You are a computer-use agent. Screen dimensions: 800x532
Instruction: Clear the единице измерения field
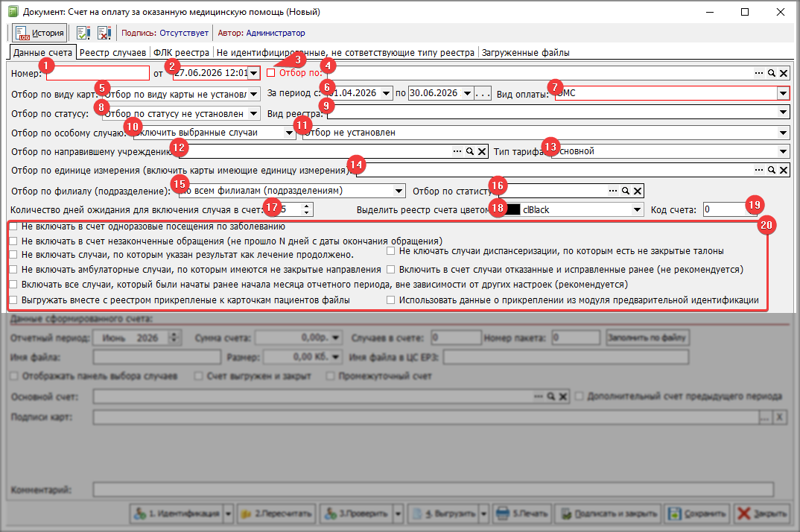[x=784, y=170]
